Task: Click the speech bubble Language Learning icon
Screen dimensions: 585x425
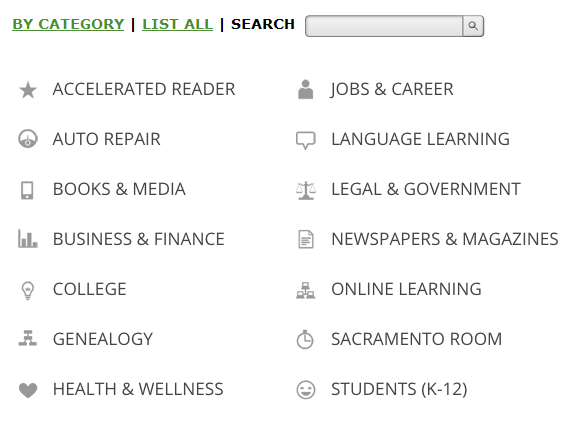Action: (306, 140)
